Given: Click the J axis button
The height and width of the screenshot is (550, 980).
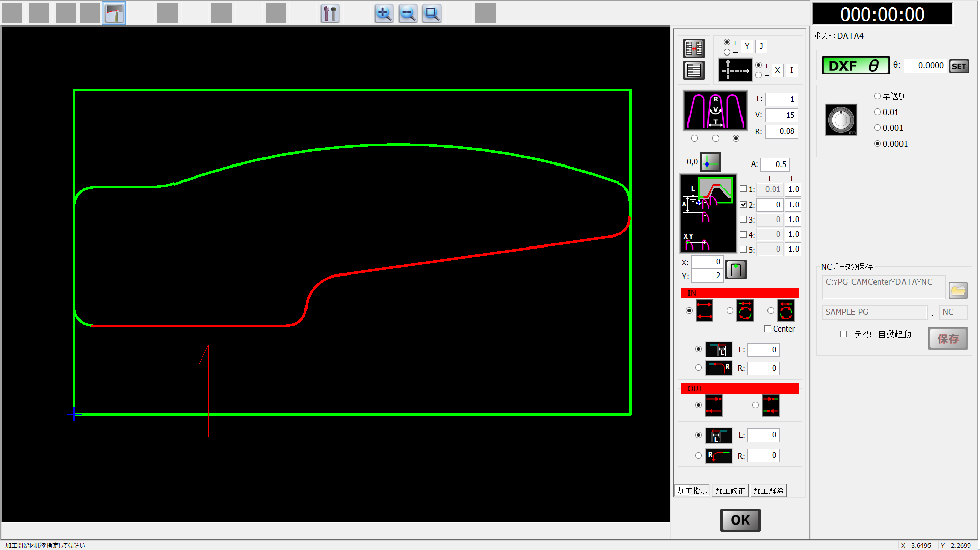Looking at the screenshot, I should pos(761,46).
